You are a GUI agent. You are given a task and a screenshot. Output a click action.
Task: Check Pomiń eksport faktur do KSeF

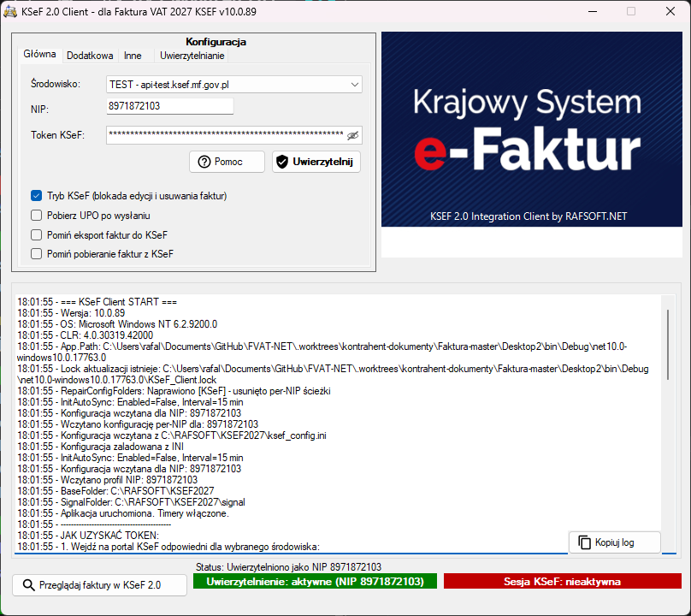pos(37,234)
